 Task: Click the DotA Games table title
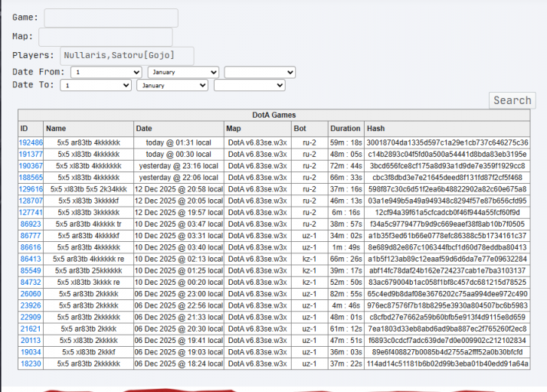(x=274, y=115)
